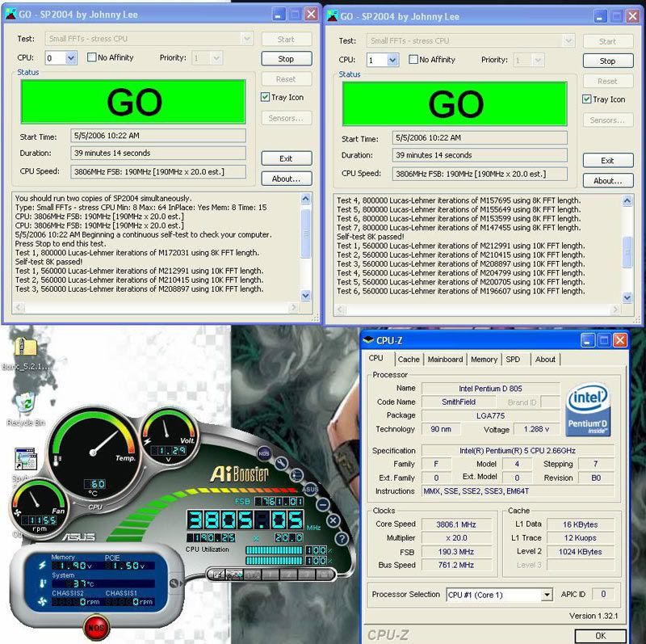
Task: Toggle No Affinity in the left SP2004 window
Action: 91,57
